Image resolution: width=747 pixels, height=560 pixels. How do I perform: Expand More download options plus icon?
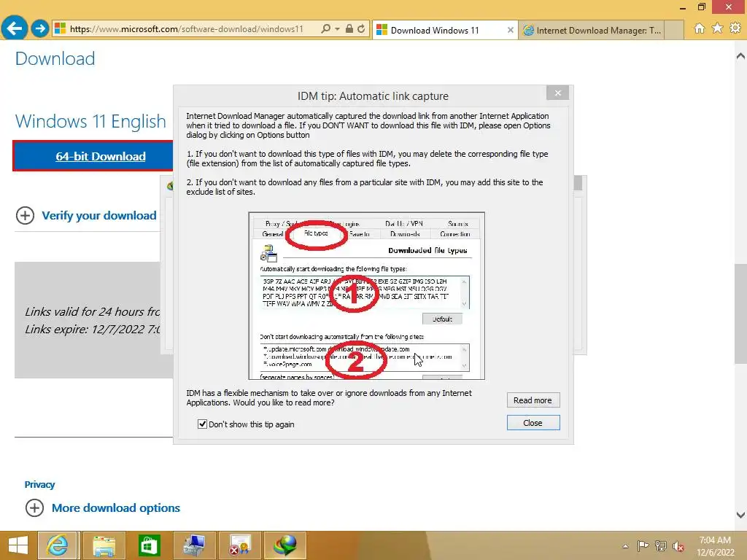[34, 507]
